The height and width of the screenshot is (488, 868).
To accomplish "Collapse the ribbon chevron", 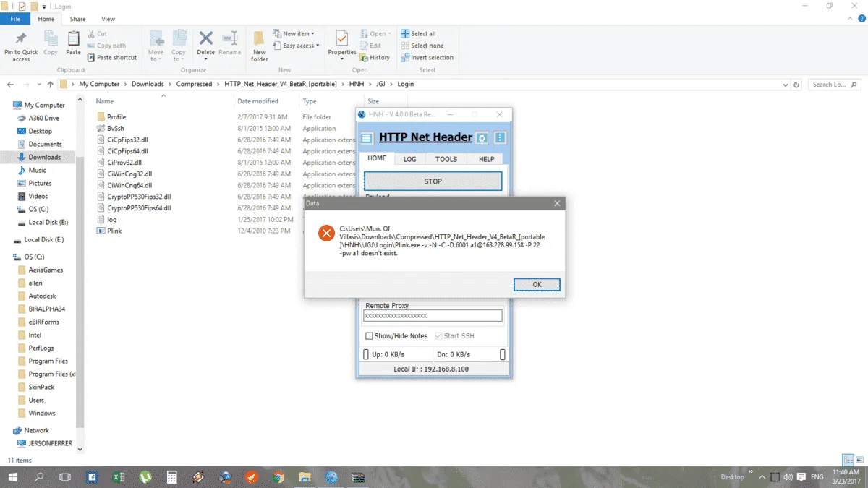I will (850, 19).
